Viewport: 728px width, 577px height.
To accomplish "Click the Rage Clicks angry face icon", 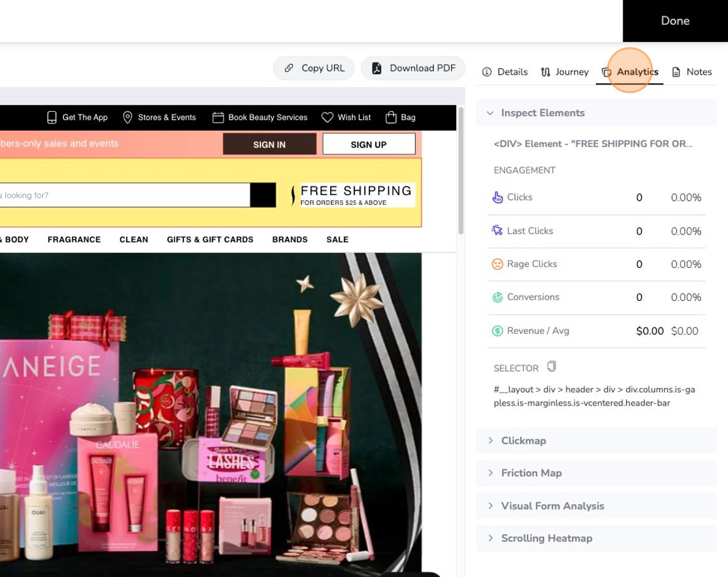I will click(497, 264).
